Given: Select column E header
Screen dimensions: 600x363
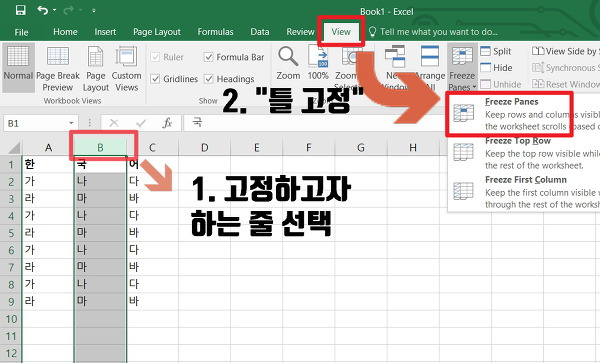Looking at the screenshot, I should (256, 147).
